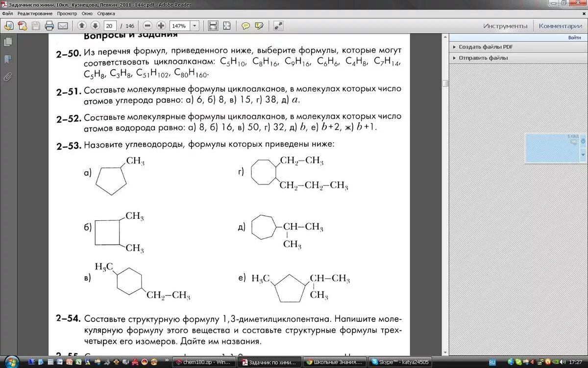The height and width of the screenshot is (368, 588).
Task: Open the Инструменты pane
Action: (x=505, y=26)
